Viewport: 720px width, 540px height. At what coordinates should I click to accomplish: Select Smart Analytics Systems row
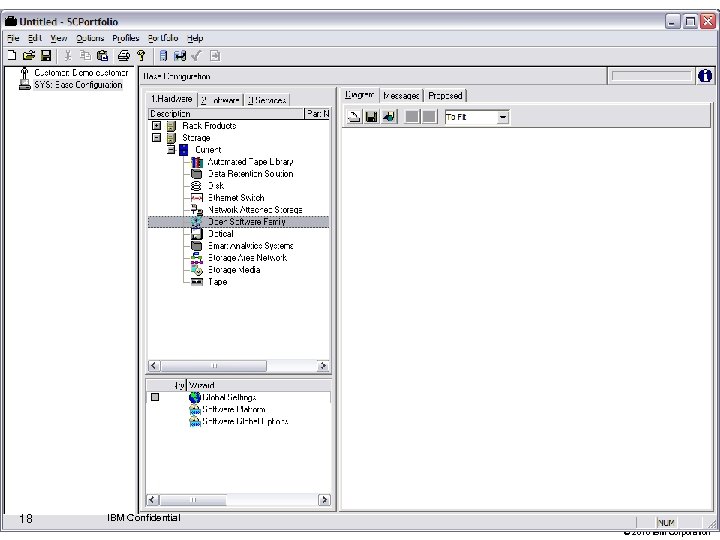coord(250,246)
